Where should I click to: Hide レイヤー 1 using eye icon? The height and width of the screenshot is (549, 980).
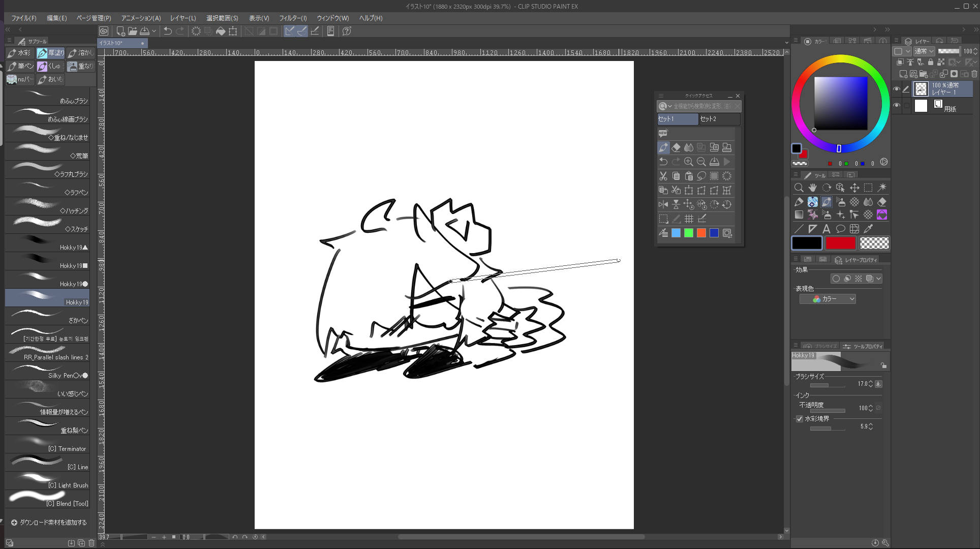tap(897, 89)
